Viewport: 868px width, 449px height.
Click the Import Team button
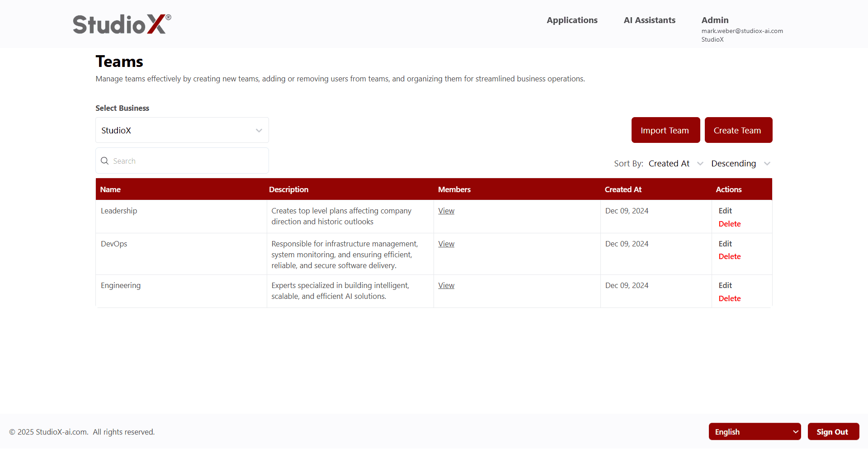[665, 130]
